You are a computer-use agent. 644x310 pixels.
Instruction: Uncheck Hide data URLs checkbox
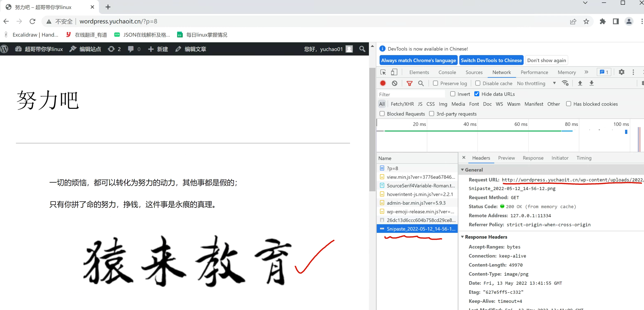coord(476,94)
